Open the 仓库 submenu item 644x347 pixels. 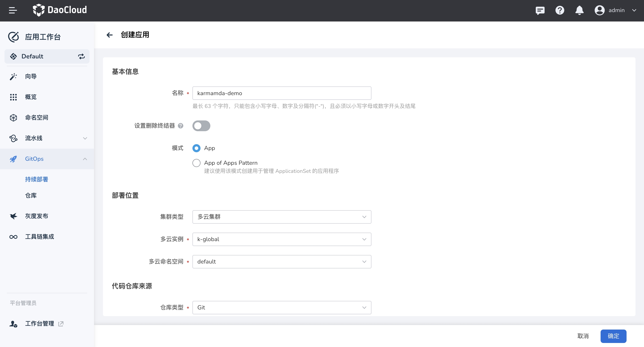[x=31, y=195]
